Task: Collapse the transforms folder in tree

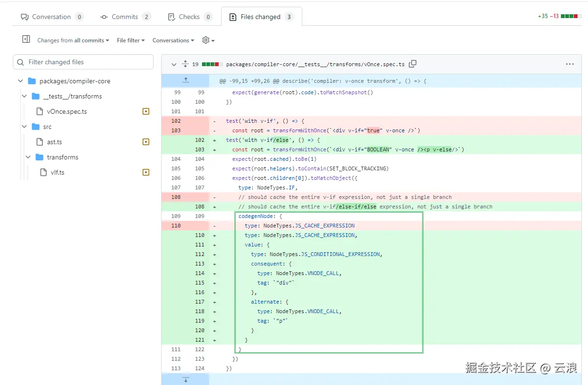Action: [x=28, y=157]
